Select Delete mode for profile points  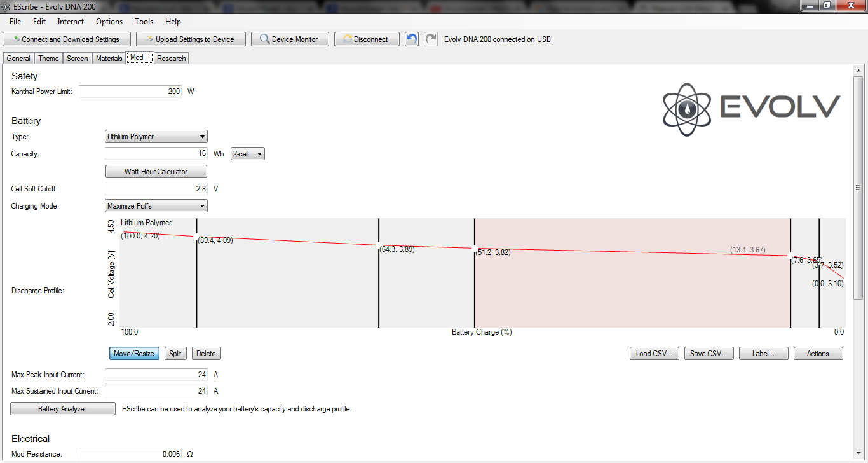click(x=206, y=354)
